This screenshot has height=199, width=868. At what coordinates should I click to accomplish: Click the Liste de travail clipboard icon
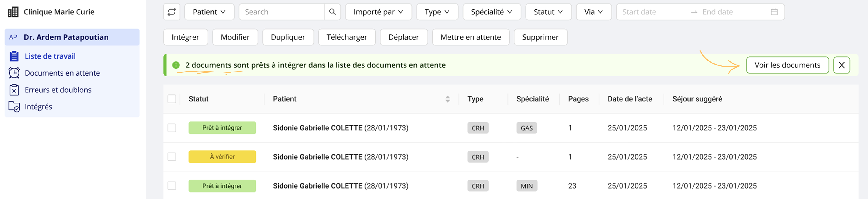[x=14, y=56]
